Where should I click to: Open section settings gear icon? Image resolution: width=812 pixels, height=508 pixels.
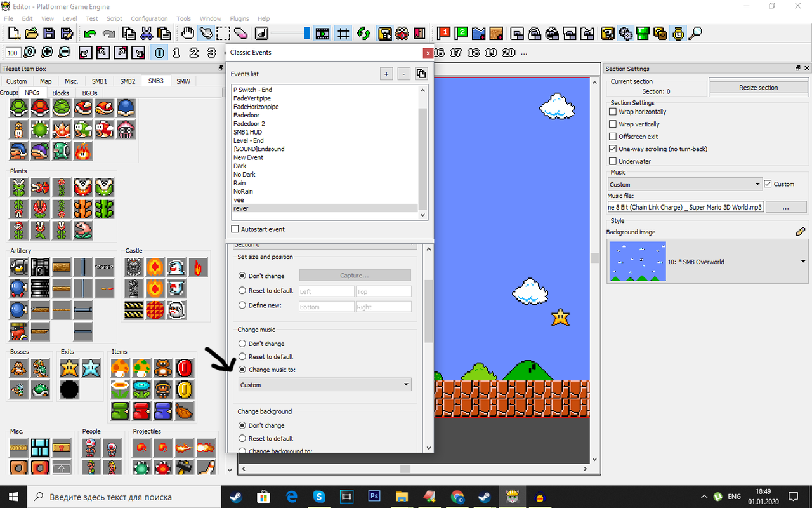click(625, 33)
